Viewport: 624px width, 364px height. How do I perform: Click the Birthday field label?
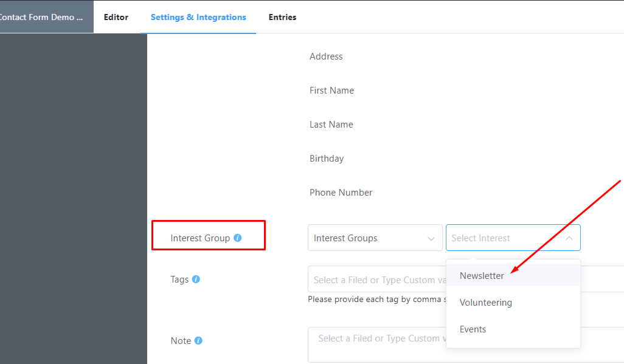tap(326, 158)
